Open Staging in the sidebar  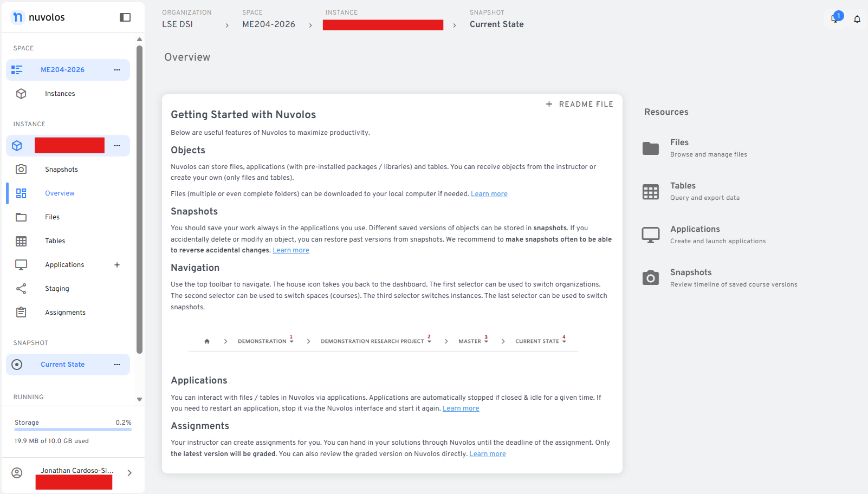[x=57, y=289]
